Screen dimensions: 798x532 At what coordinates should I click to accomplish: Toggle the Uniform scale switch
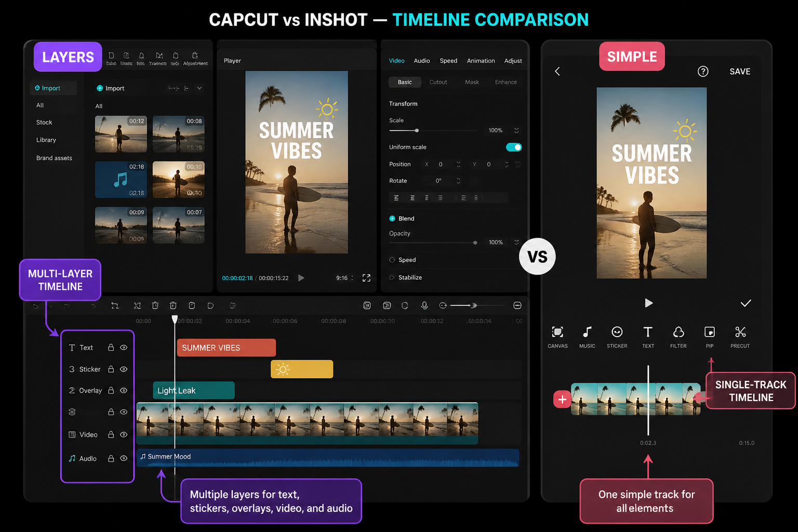point(514,147)
